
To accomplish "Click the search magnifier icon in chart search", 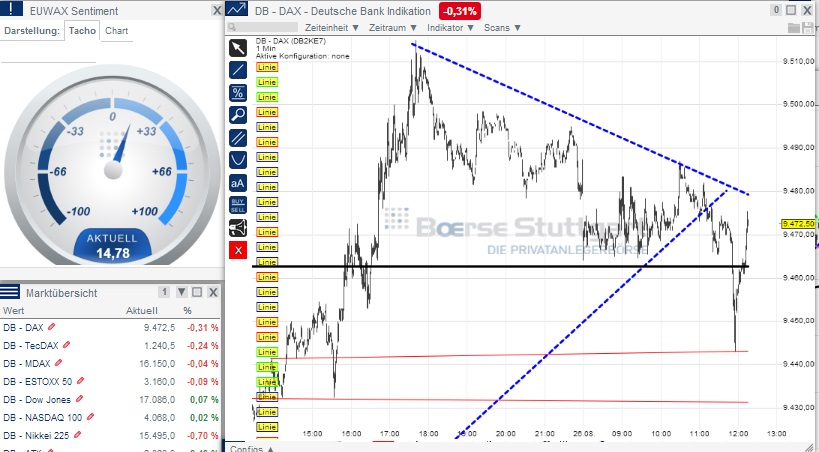I will (232, 27).
